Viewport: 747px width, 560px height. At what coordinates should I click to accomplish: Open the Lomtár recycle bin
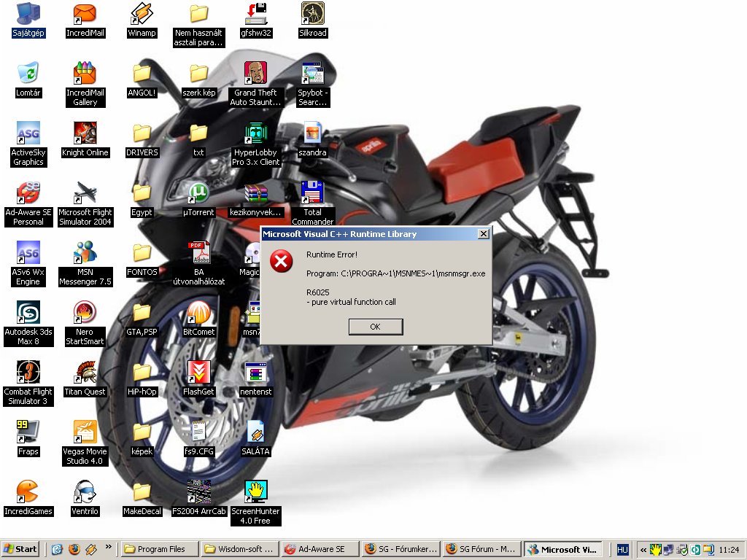click(28, 74)
